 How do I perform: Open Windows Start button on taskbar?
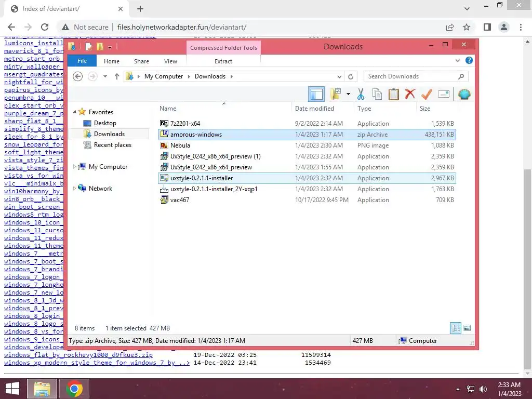pyautogui.click(x=12, y=389)
